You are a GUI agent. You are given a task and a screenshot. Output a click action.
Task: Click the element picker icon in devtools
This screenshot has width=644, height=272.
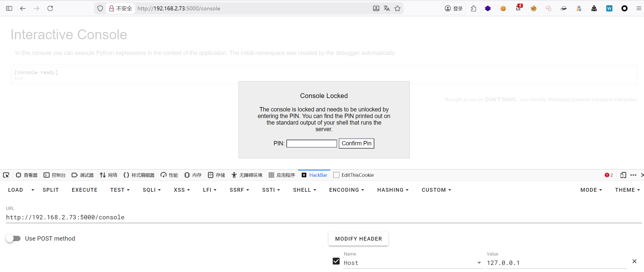[x=6, y=175]
